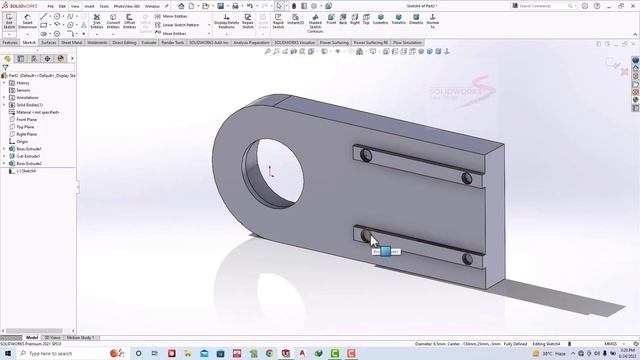Open the Help question mark icon

click(x=597, y=6)
